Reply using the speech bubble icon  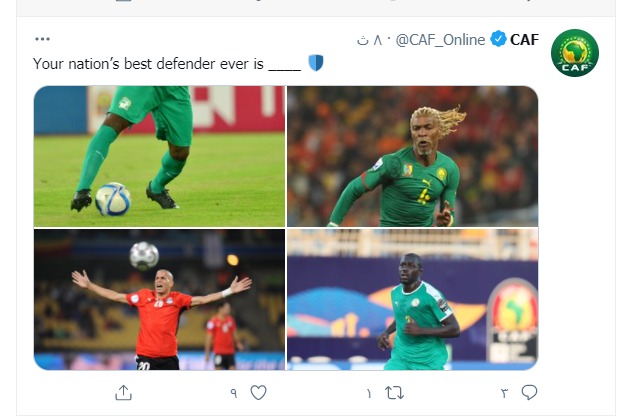point(529,393)
